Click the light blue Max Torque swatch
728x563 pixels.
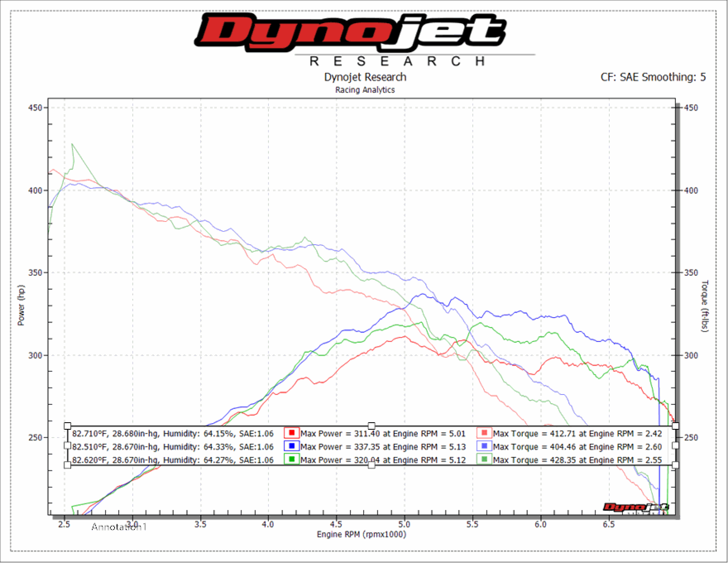coord(484,446)
